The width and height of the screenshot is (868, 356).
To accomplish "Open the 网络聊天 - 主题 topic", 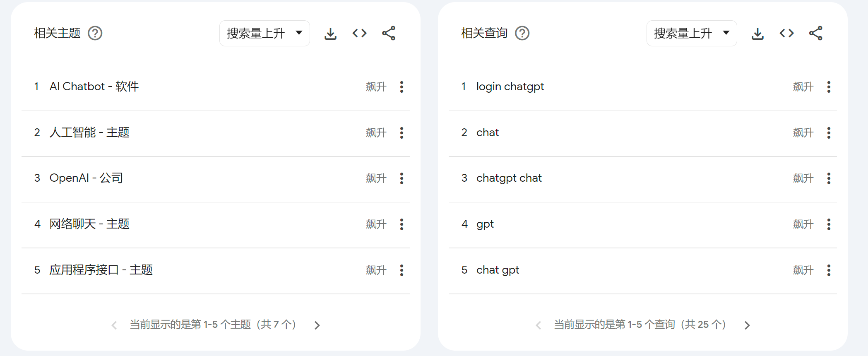I will coord(89,224).
